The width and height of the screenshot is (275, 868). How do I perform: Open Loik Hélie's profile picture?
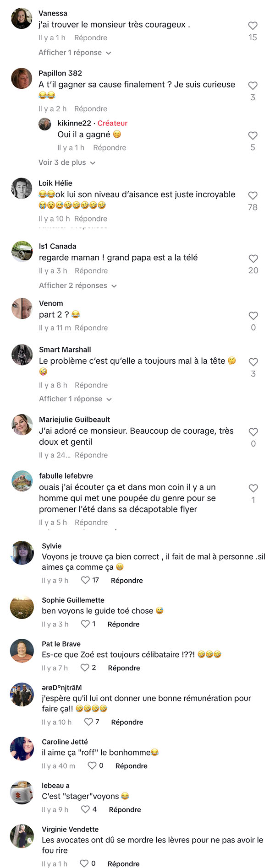coord(22,188)
